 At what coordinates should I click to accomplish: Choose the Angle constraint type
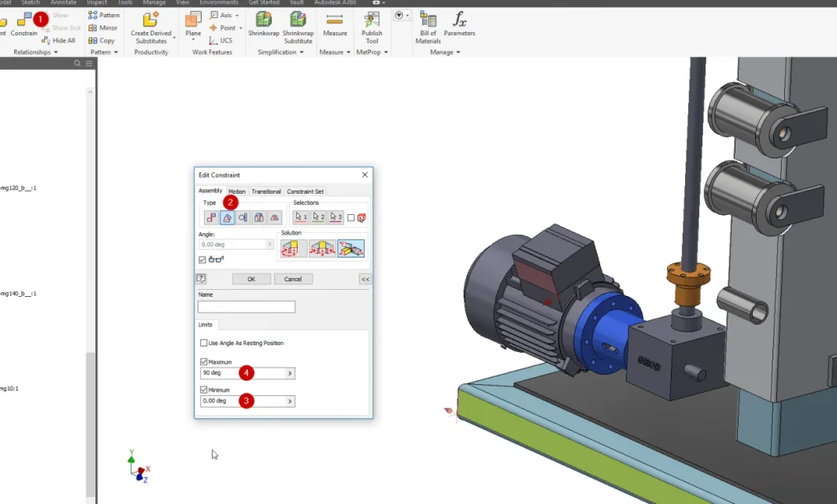click(227, 217)
